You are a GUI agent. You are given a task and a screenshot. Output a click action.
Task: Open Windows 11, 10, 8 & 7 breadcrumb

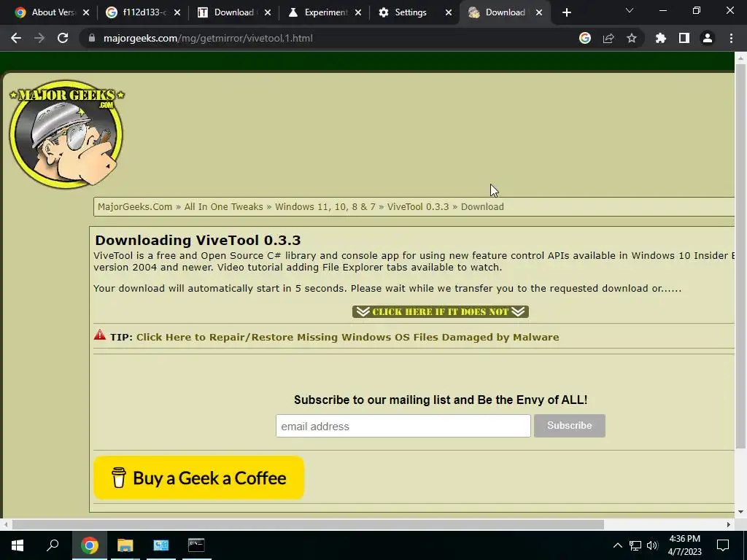(x=325, y=206)
